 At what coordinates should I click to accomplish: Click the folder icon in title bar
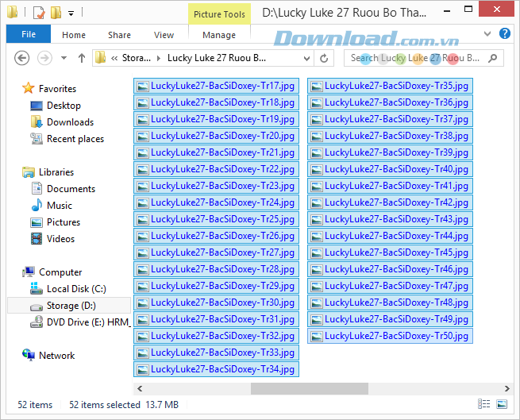[12, 12]
